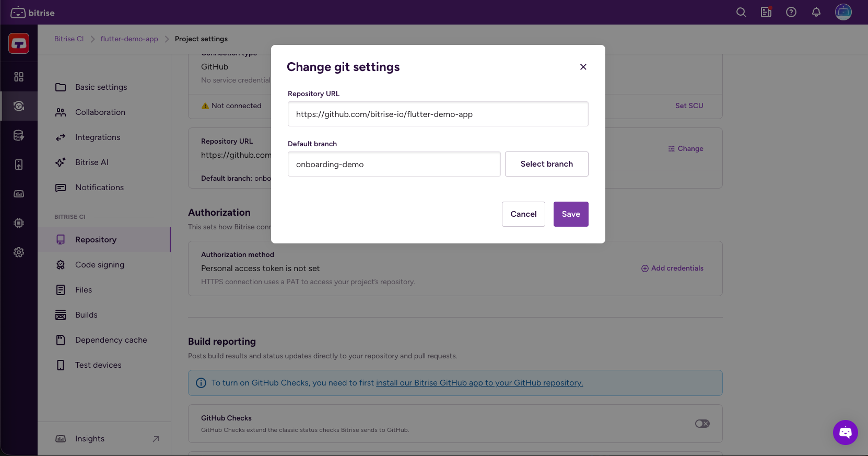Click the Code signing sidebar icon
The width and height of the screenshot is (868, 456).
click(61, 265)
